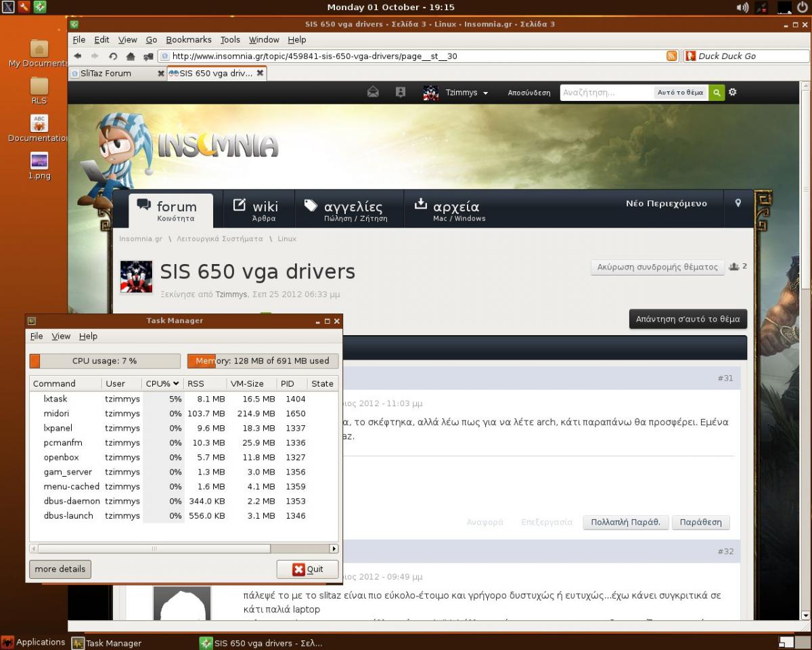812x650 pixels.
Task: Open Tools menu in Midori
Action: click(x=230, y=40)
